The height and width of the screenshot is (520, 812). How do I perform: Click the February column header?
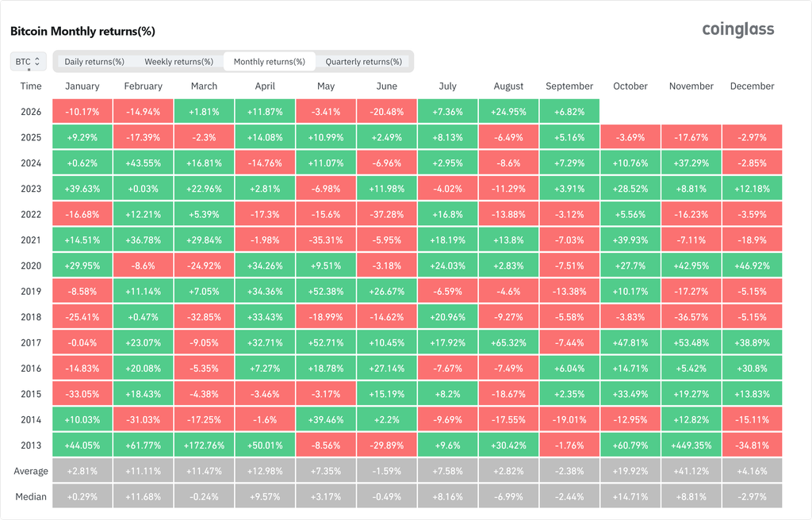[144, 86]
